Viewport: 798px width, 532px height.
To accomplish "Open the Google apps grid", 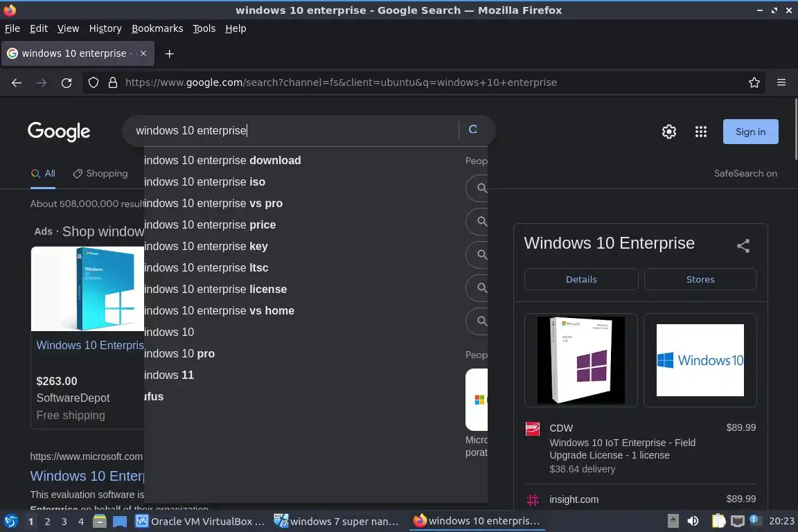I will (x=701, y=132).
